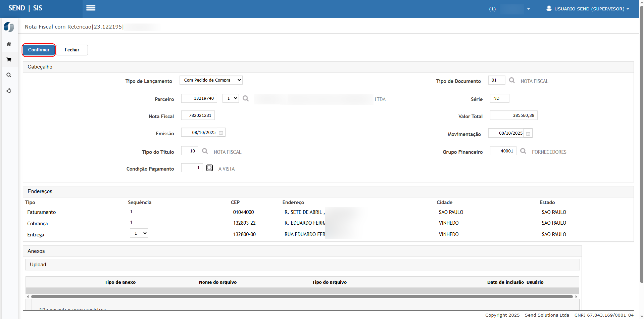Click the attachments horizontal scrollbar
Viewport: 644px width, 319px height.
pos(302,297)
